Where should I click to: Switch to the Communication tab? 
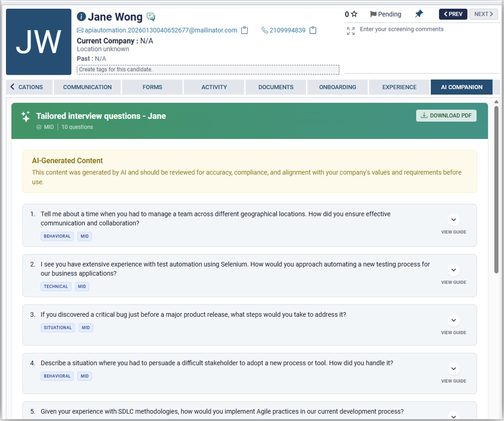(87, 87)
